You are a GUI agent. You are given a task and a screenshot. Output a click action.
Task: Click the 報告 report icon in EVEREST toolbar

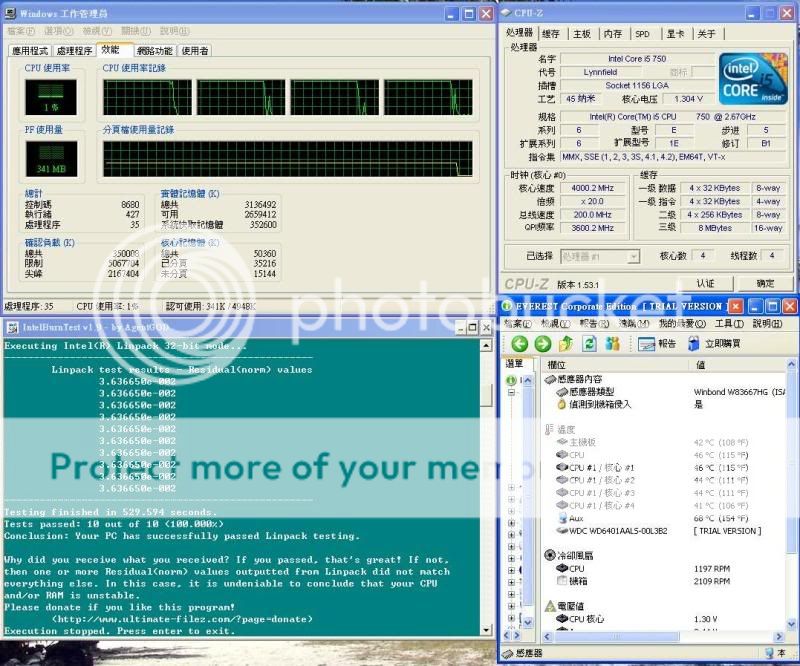(655, 343)
